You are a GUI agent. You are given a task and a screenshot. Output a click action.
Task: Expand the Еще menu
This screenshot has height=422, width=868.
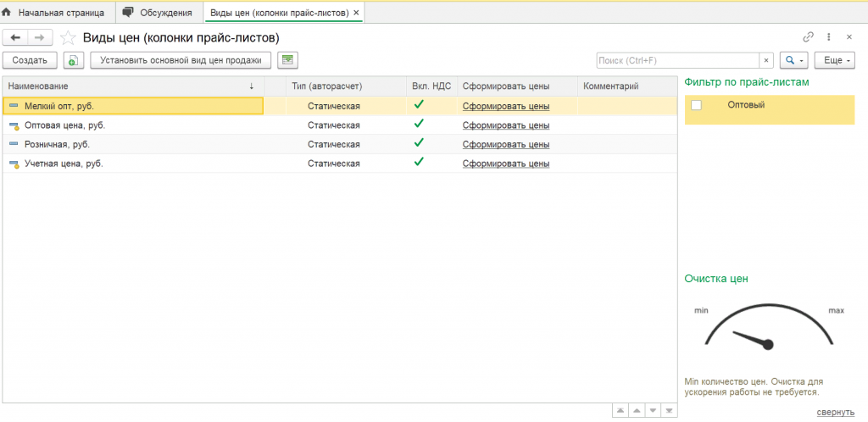[835, 60]
